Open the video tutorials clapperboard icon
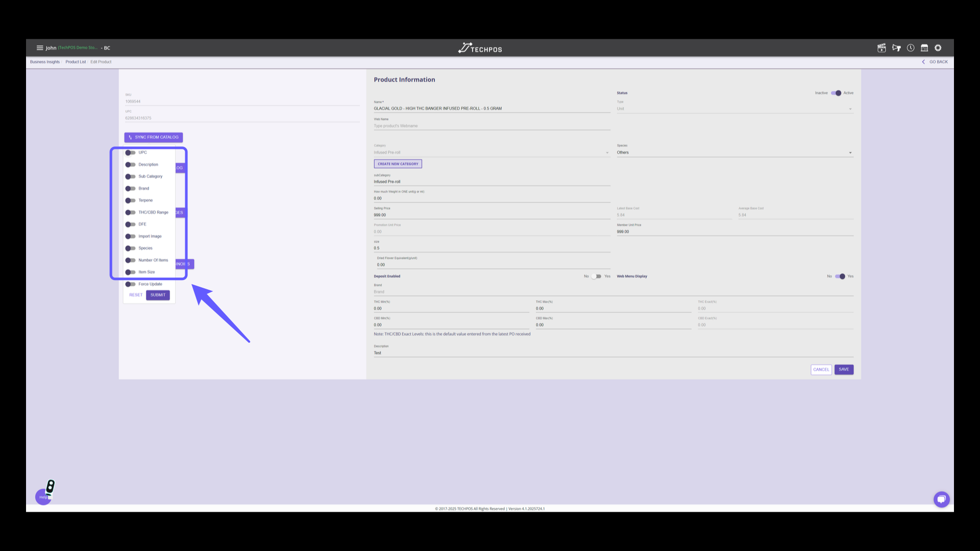This screenshot has width=980, height=551. pyautogui.click(x=881, y=48)
